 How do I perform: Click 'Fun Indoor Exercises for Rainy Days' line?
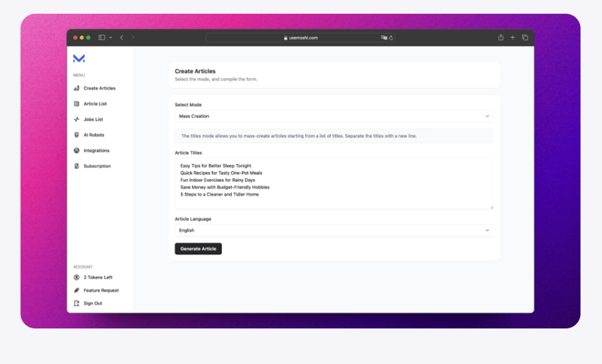coord(218,180)
